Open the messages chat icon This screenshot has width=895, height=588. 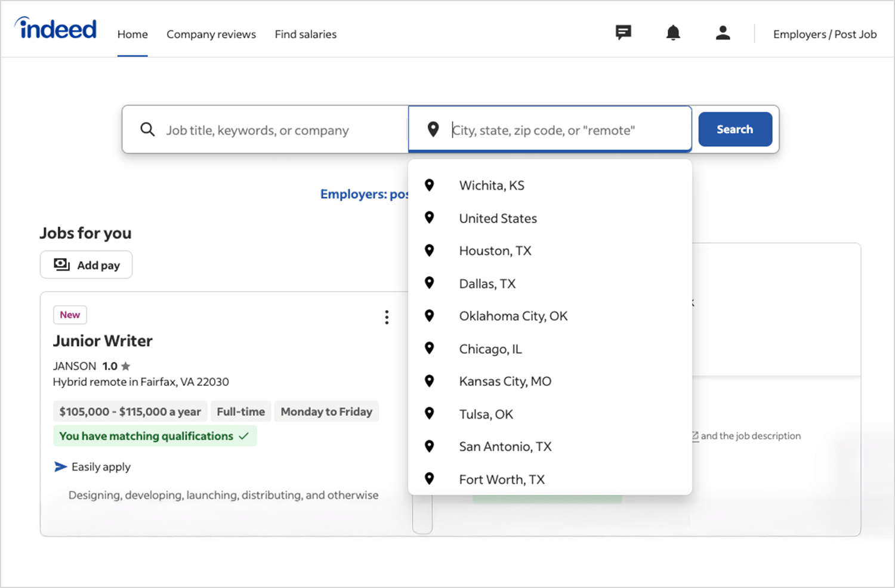pyautogui.click(x=624, y=32)
